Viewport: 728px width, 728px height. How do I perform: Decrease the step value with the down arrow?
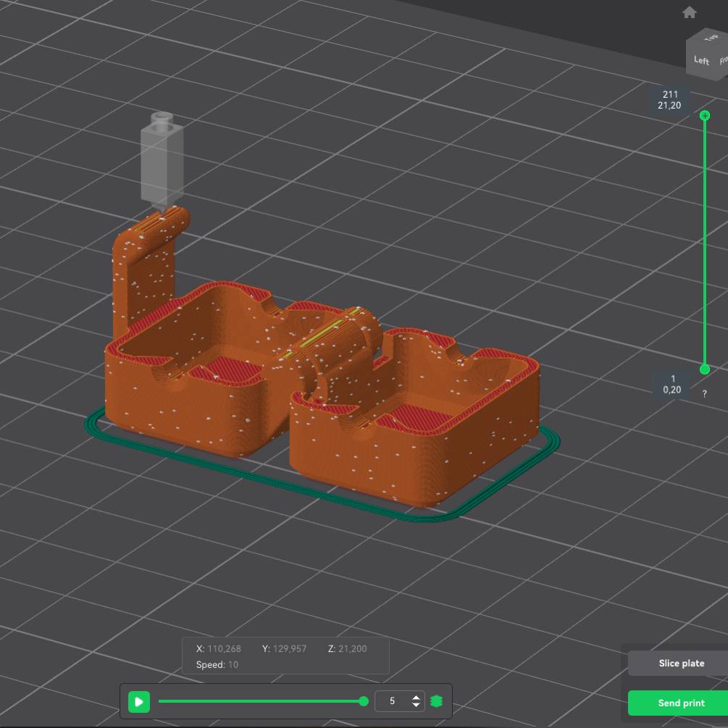416,705
